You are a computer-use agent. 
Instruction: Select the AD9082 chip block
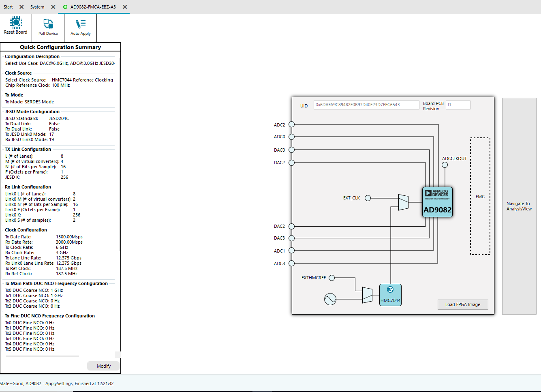point(437,202)
